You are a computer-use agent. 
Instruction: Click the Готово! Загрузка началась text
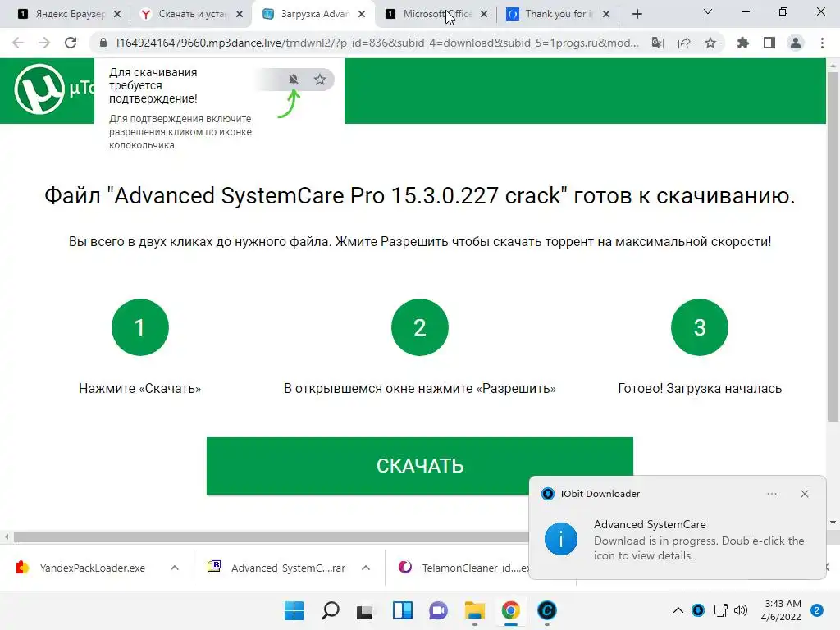click(x=700, y=388)
